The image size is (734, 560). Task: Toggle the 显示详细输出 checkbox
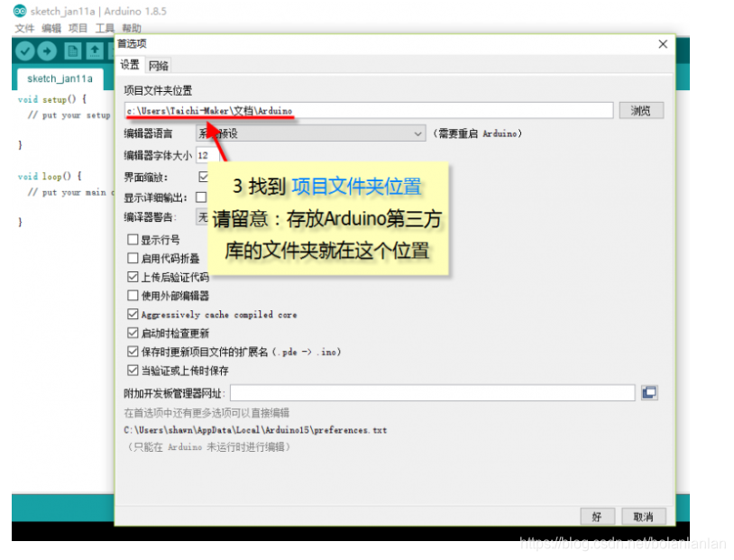(201, 197)
